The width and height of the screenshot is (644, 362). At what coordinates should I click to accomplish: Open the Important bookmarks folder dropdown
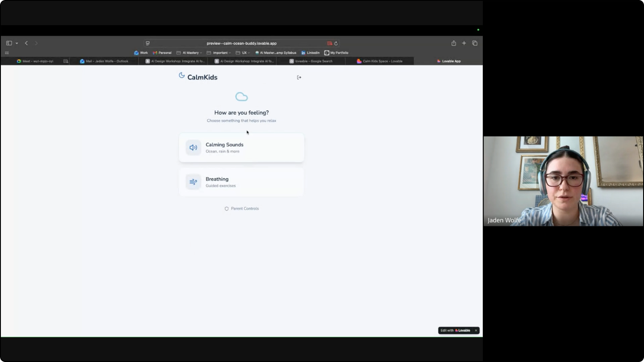pyautogui.click(x=219, y=53)
